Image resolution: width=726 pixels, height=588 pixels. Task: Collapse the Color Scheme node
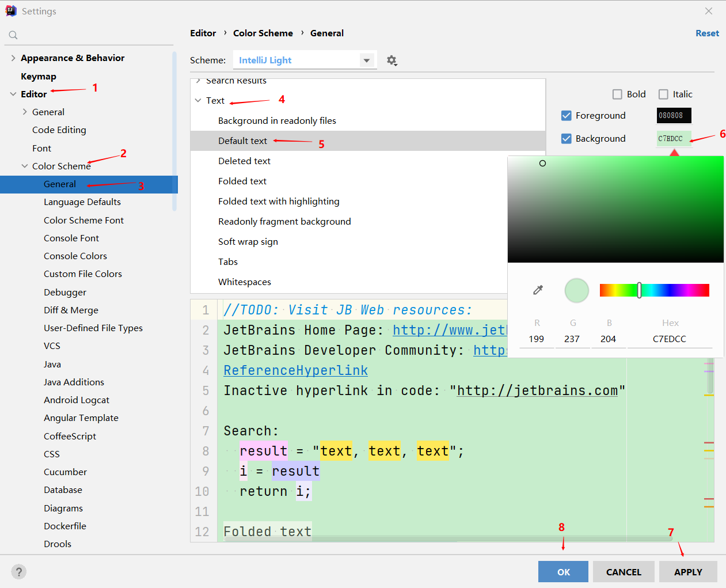25,166
